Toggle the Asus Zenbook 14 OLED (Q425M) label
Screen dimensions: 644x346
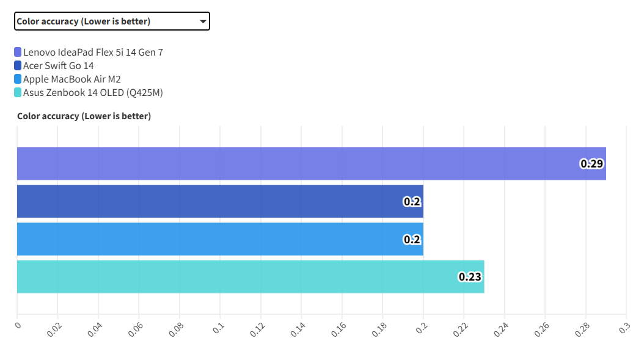point(93,93)
